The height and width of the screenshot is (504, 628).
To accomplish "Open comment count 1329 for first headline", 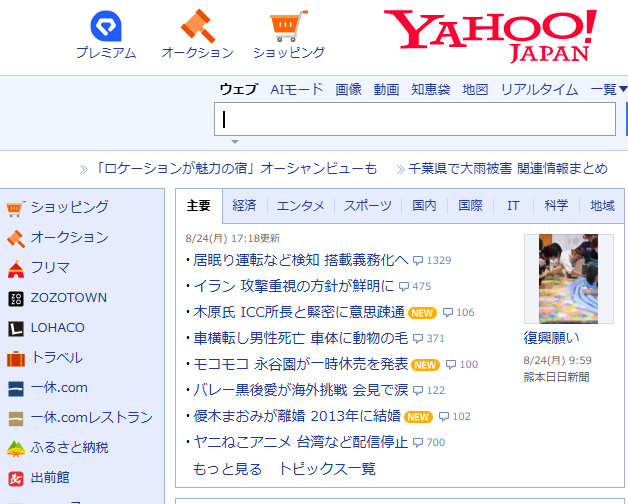I will (432, 260).
